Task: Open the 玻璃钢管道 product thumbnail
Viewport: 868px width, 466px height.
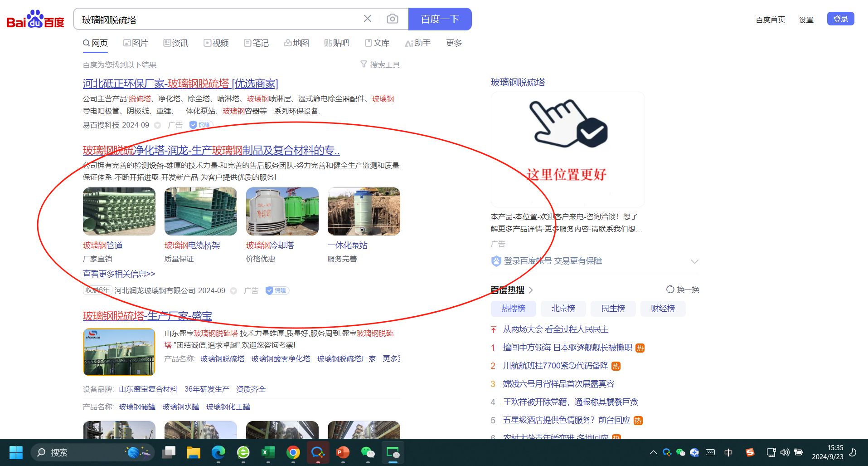Action: (119, 211)
